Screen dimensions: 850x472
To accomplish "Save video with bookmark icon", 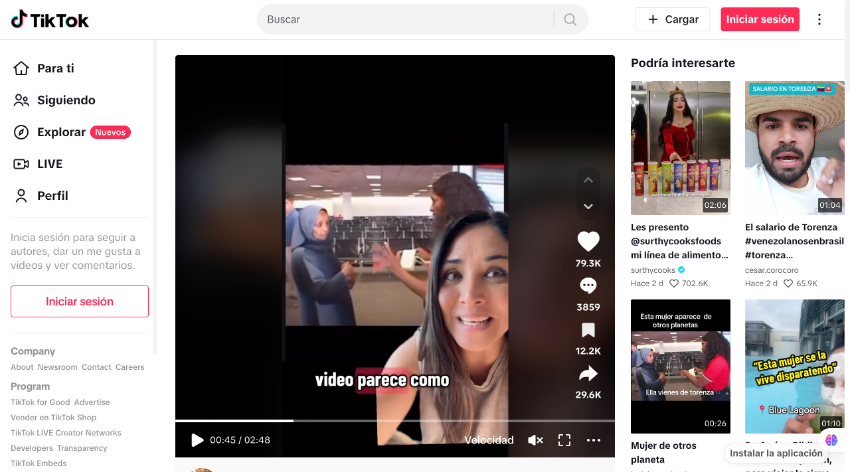I will (x=588, y=330).
